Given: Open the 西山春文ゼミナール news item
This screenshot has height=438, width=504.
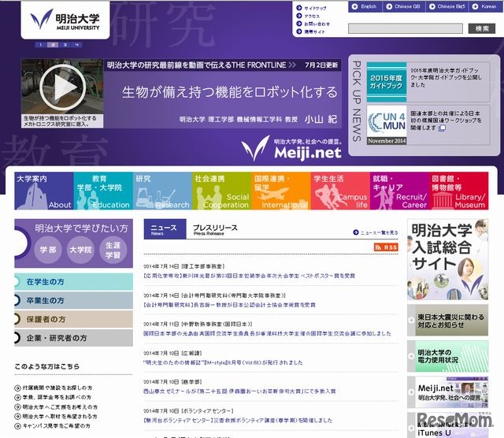Looking at the screenshot, I should (x=239, y=392).
